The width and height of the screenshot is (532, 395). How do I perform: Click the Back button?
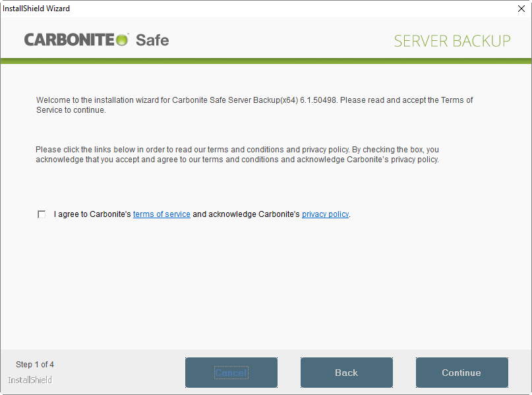346,373
